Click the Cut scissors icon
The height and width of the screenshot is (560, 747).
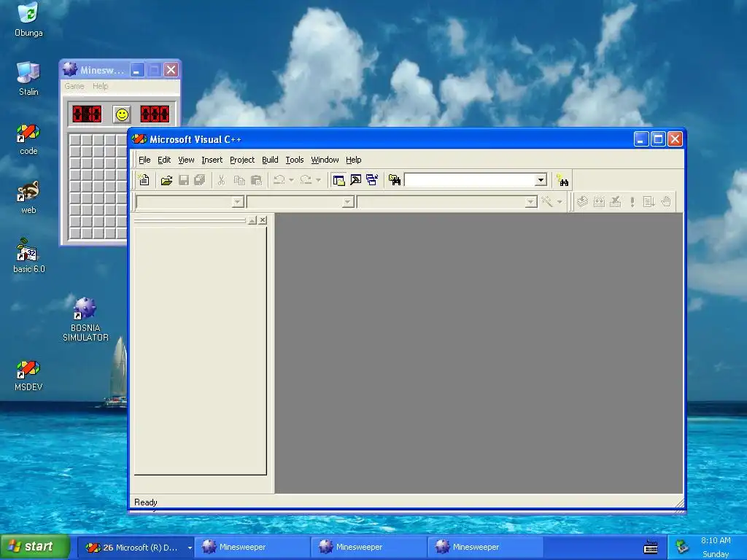coord(221,180)
